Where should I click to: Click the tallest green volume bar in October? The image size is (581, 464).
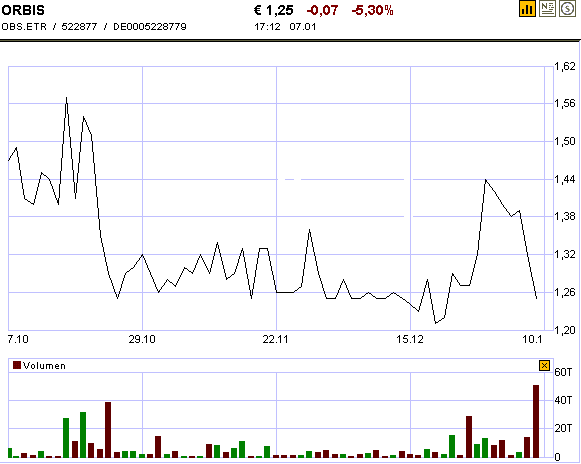(x=83, y=435)
